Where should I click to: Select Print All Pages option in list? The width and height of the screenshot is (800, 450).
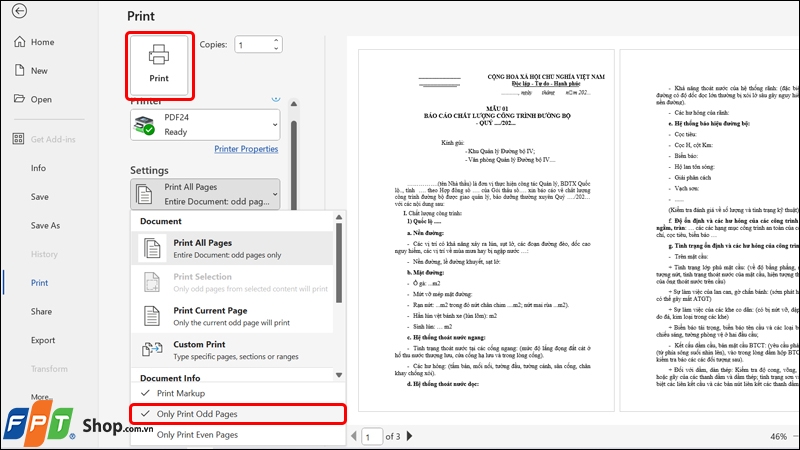(x=233, y=248)
